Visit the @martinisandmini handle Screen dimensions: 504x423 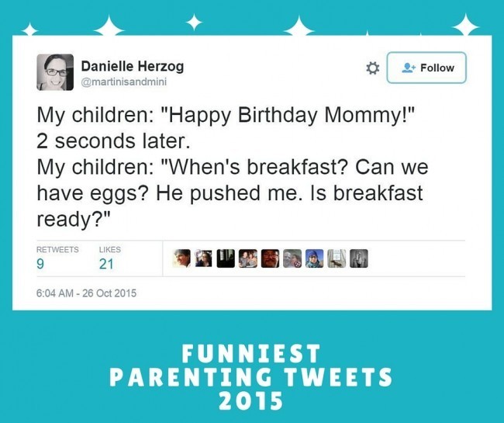coord(124,82)
